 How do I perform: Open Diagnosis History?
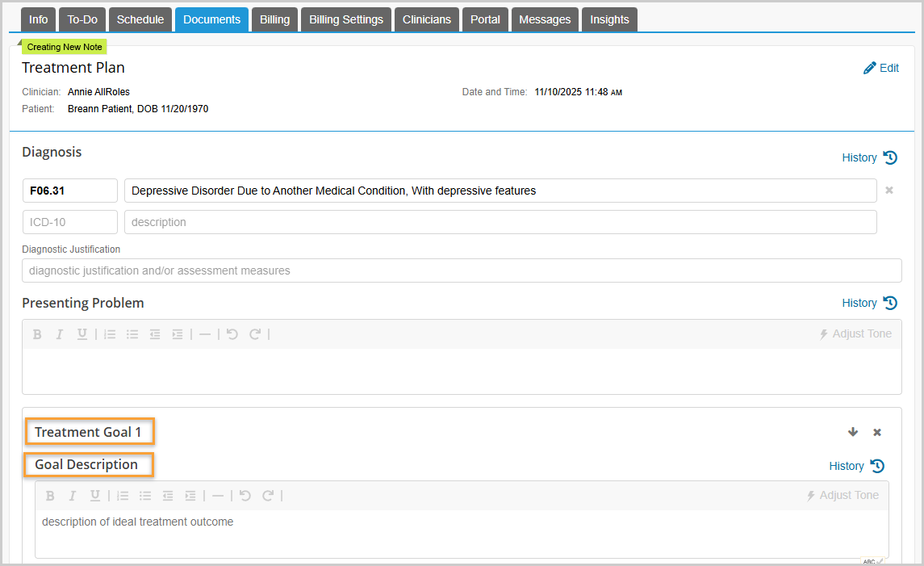869,157
